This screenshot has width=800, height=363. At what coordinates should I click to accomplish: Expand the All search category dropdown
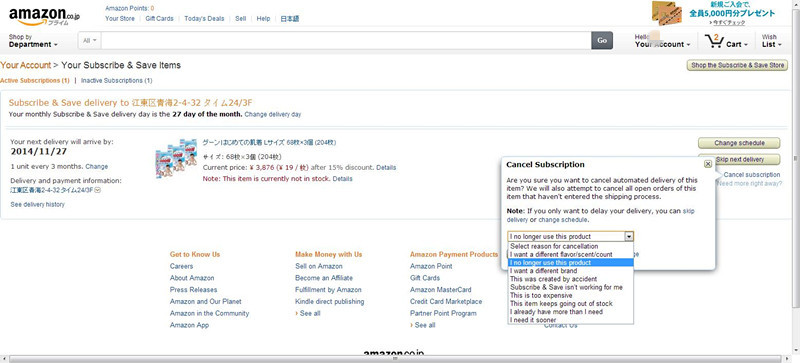pos(90,40)
